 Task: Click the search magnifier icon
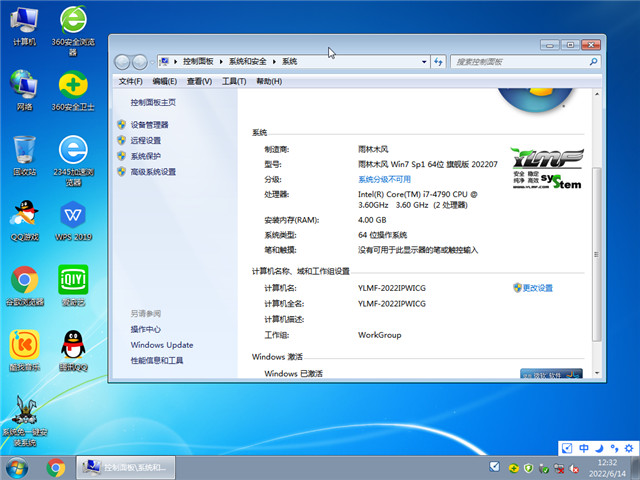point(593,62)
